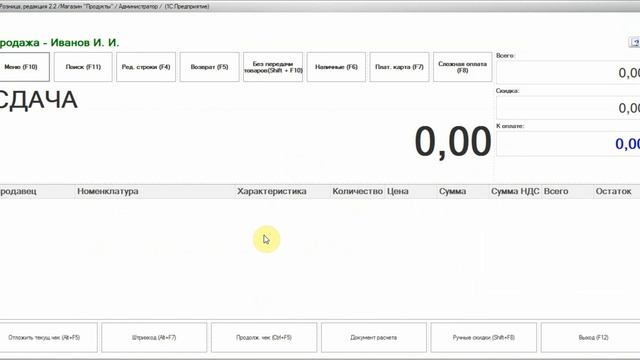Click the Продажа - Иванов И. И. title
The image size is (640, 360).
click(60, 43)
